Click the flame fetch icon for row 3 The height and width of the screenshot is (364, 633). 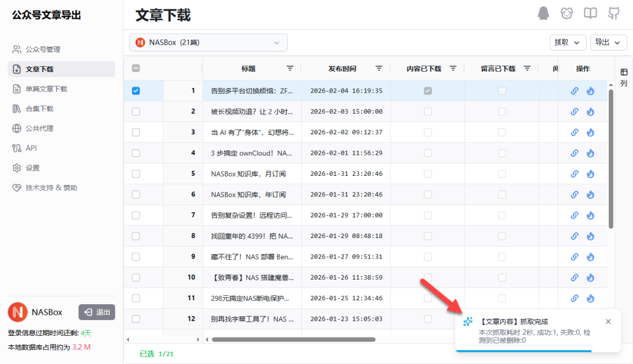click(x=590, y=132)
